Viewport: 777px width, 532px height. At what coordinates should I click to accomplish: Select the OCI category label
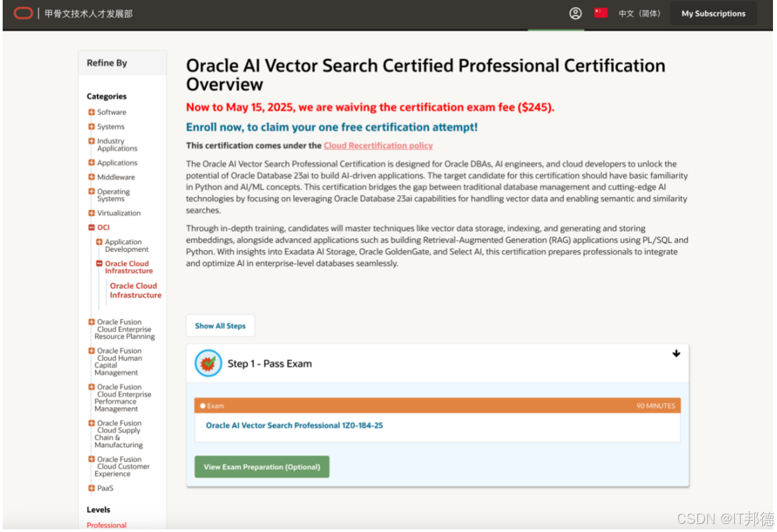tap(103, 227)
